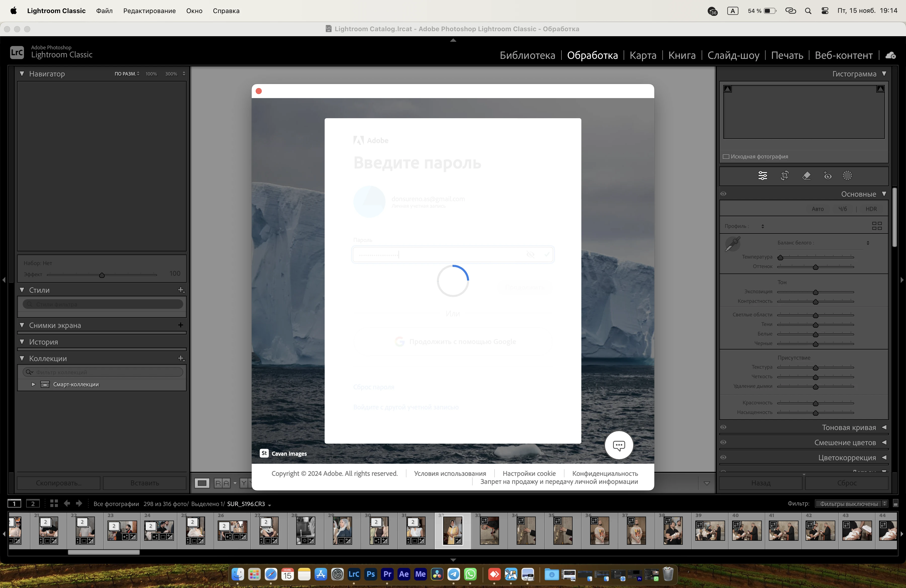The width and height of the screenshot is (906, 588).
Task: Open Telegram from the Dock
Action: point(454,574)
